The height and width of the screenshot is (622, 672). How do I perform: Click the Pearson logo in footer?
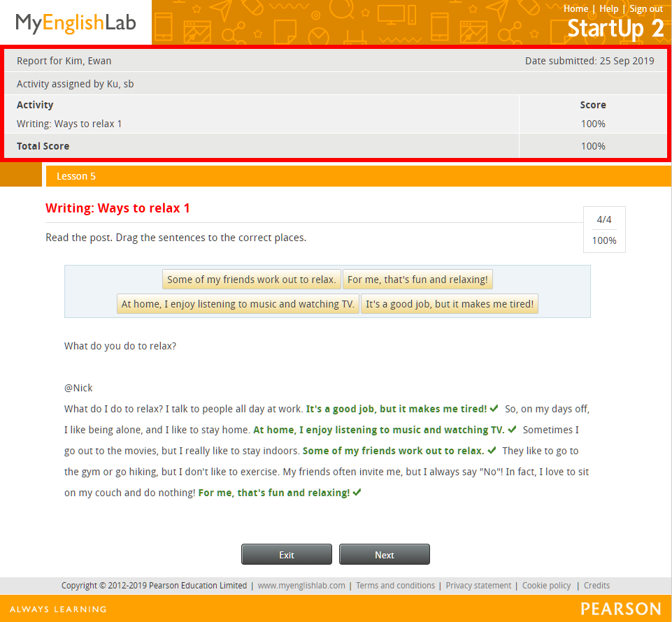click(x=620, y=609)
